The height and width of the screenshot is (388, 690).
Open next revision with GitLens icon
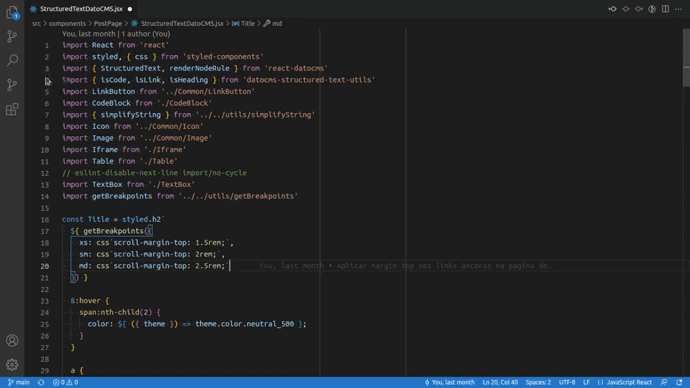(639, 9)
